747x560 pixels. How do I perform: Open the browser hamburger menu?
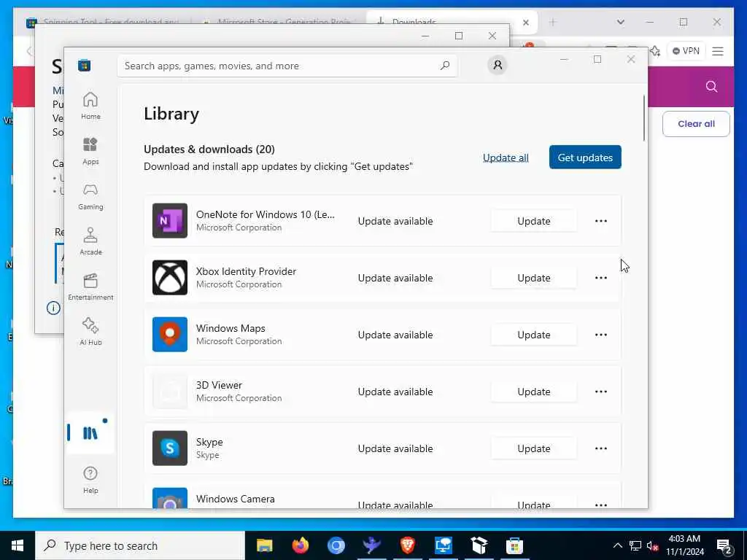(x=718, y=51)
